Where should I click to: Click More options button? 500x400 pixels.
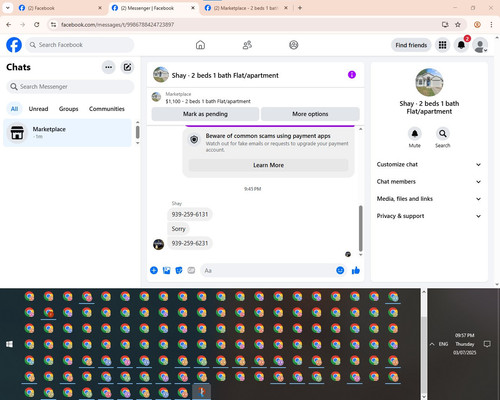[310, 114]
